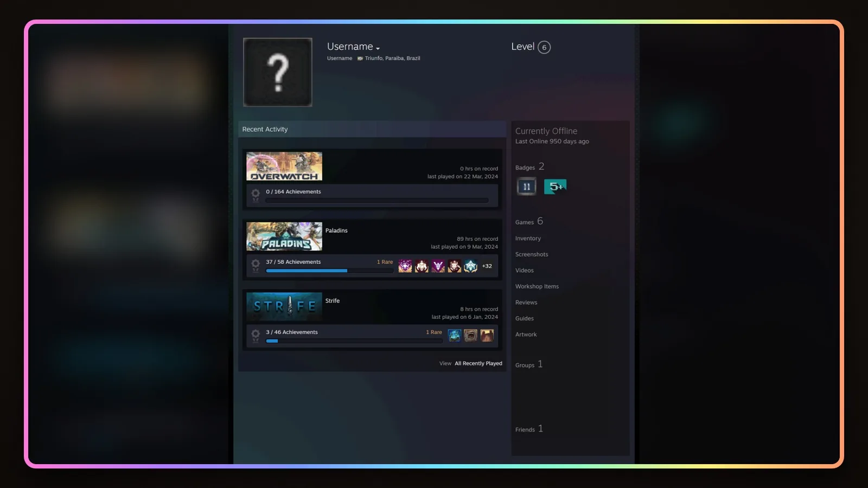Viewport: 868px width, 488px height.
Task: Click the teal 5+ badge icon
Action: [555, 187]
